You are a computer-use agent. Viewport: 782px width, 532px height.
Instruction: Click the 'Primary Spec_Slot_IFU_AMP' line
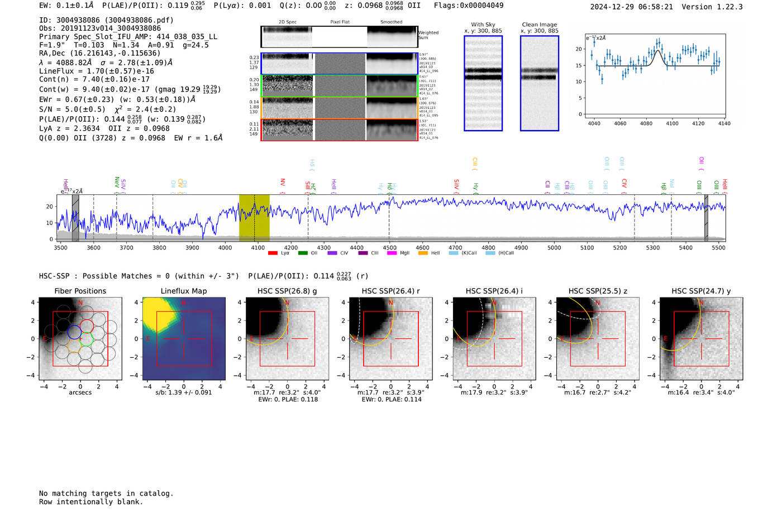tap(128, 37)
